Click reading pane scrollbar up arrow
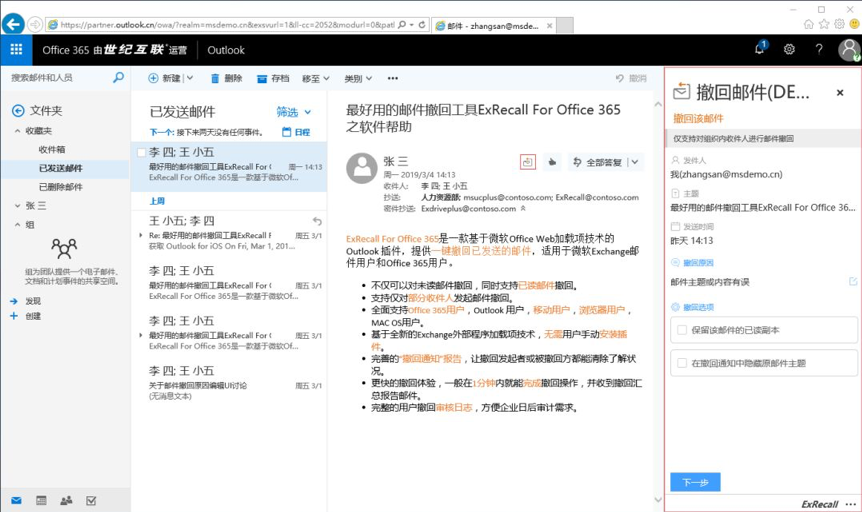862x512 pixels. (x=658, y=104)
